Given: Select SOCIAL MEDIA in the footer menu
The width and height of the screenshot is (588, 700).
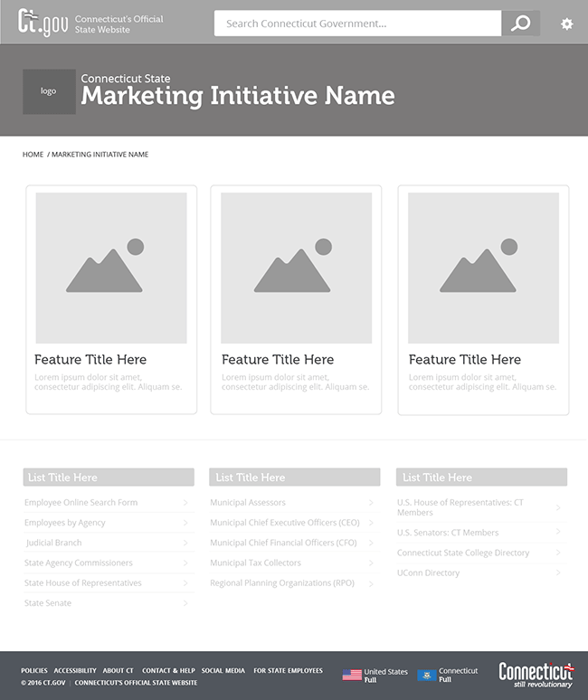Looking at the screenshot, I should [223, 671].
